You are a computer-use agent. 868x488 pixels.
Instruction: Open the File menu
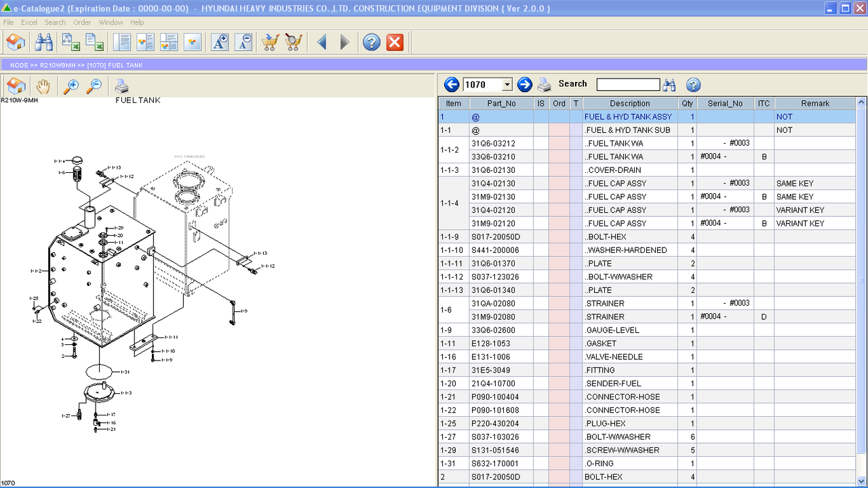click(x=8, y=22)
